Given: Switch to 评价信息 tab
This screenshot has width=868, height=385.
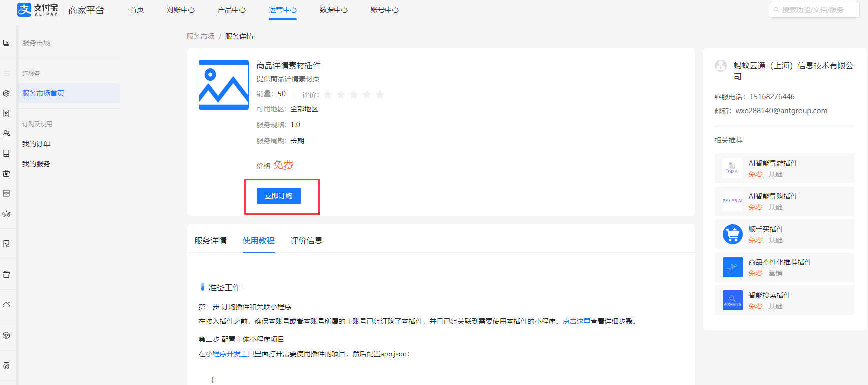Looking at the screenshot, I should pyautogui.click(x=306, y=241).
